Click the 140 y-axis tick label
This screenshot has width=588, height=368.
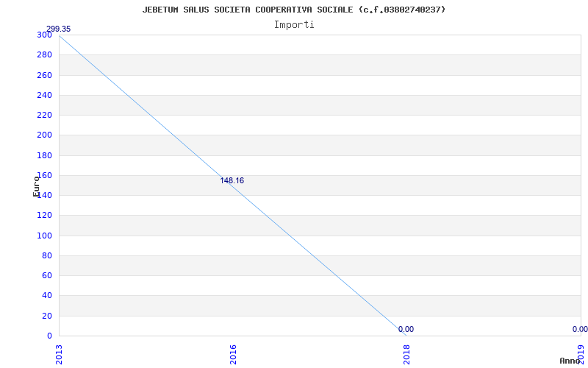tap(44, 195)
